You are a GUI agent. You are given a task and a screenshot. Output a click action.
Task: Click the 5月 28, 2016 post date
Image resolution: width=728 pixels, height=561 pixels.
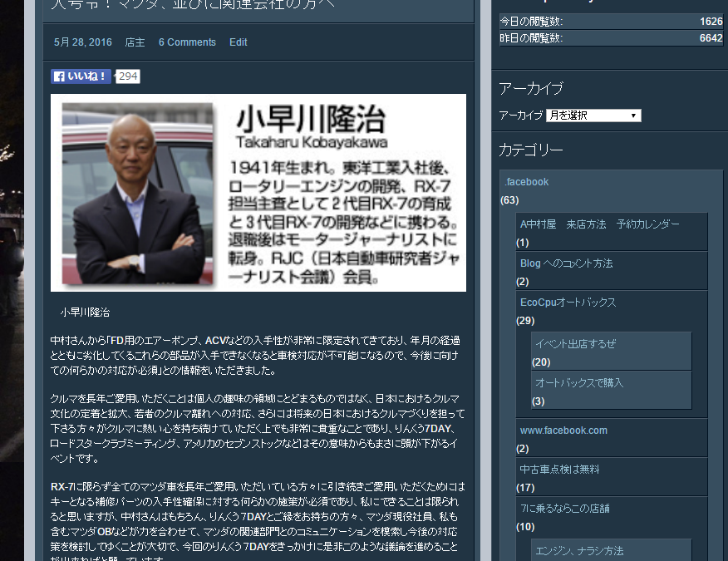coord(82,42)
